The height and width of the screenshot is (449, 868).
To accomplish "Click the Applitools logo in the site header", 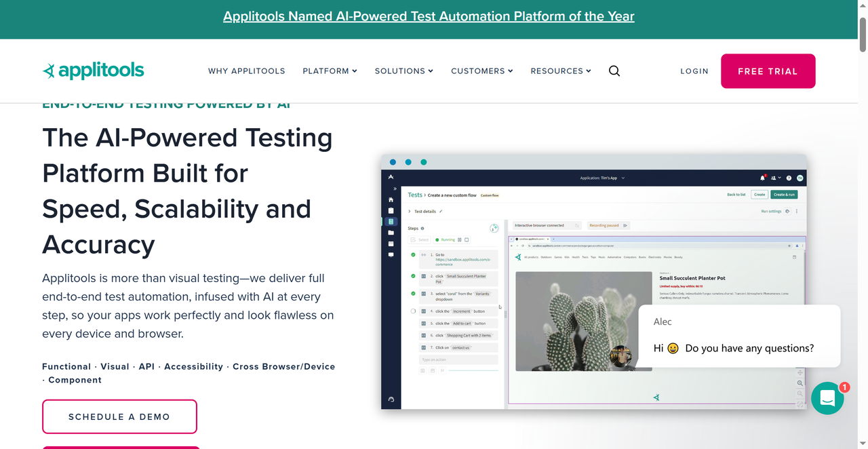I will pyautogui.click(x=94, y=71).
